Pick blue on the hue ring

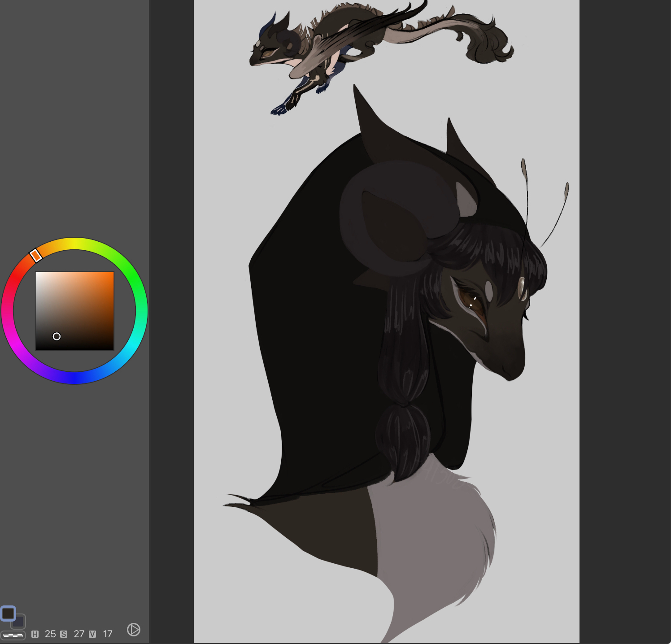[74, 378]
